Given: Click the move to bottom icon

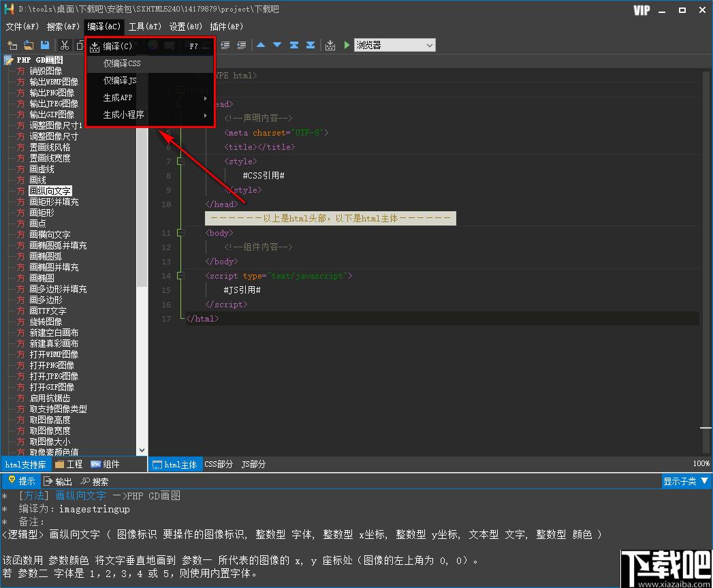Looking at the screenshot, I should coord(311,45).
